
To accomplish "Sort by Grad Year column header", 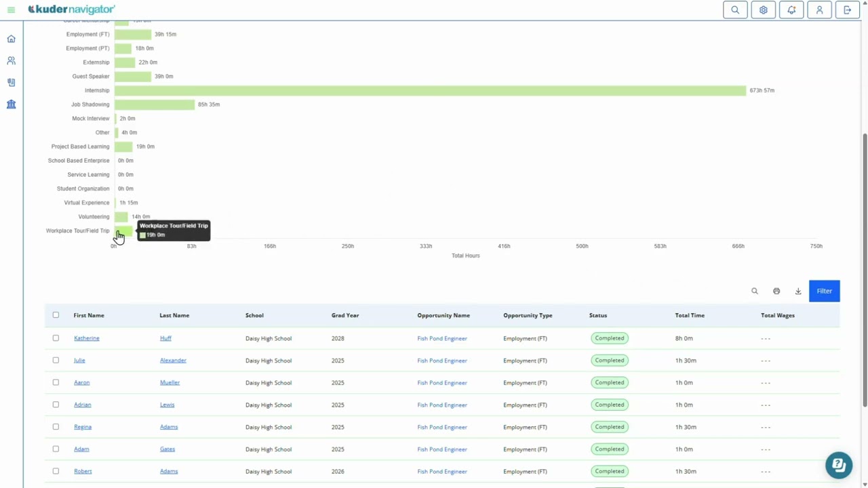I will [x=345, y=315].
